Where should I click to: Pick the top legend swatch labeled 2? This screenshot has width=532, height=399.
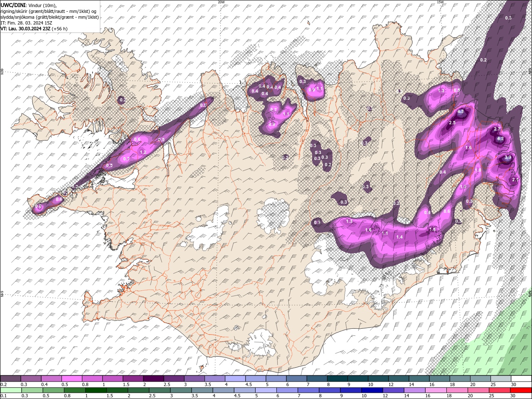pyautogui.click(x=153, y=379)
